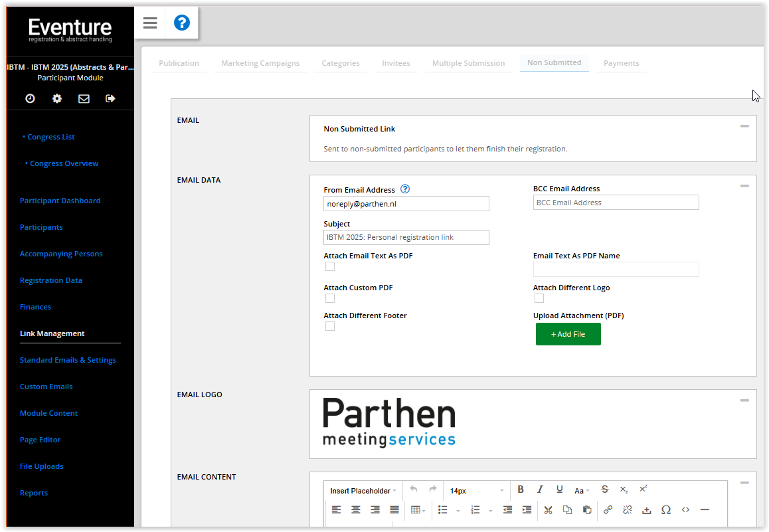Open the settings gear in sidebar
The height and width of the screenshot is (532, 769).
coord(57,98)
